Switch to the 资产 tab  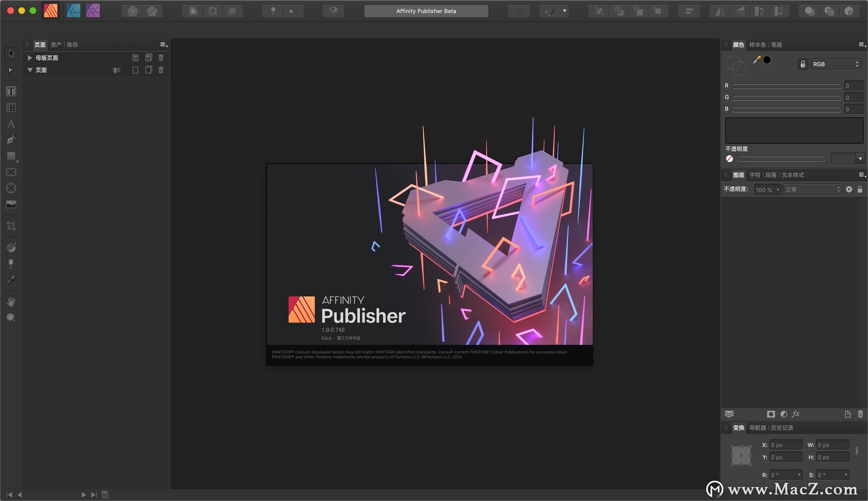tap(56, 45)
